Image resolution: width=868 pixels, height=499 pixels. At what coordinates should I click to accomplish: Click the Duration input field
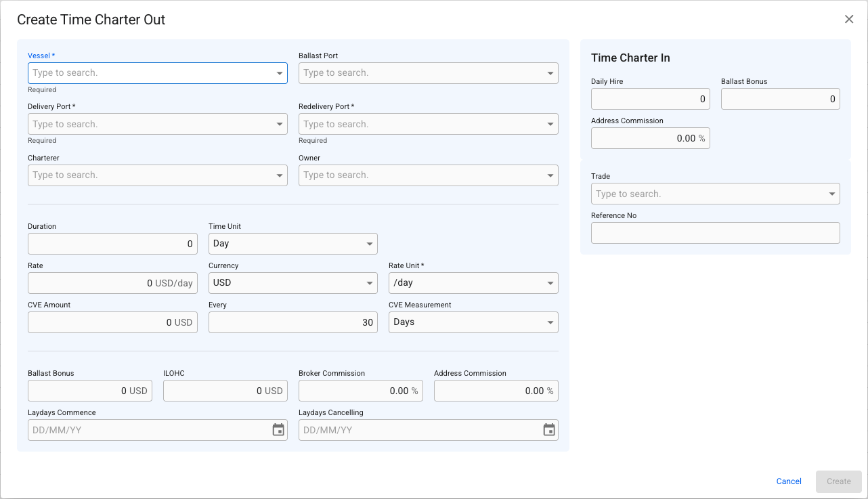tap(112, 244)
